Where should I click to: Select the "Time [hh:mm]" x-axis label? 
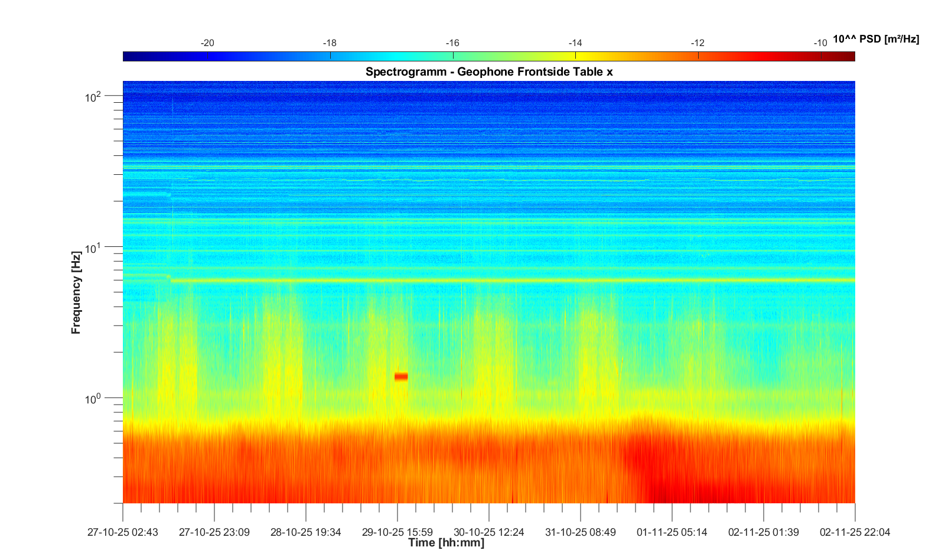(446, 542)
